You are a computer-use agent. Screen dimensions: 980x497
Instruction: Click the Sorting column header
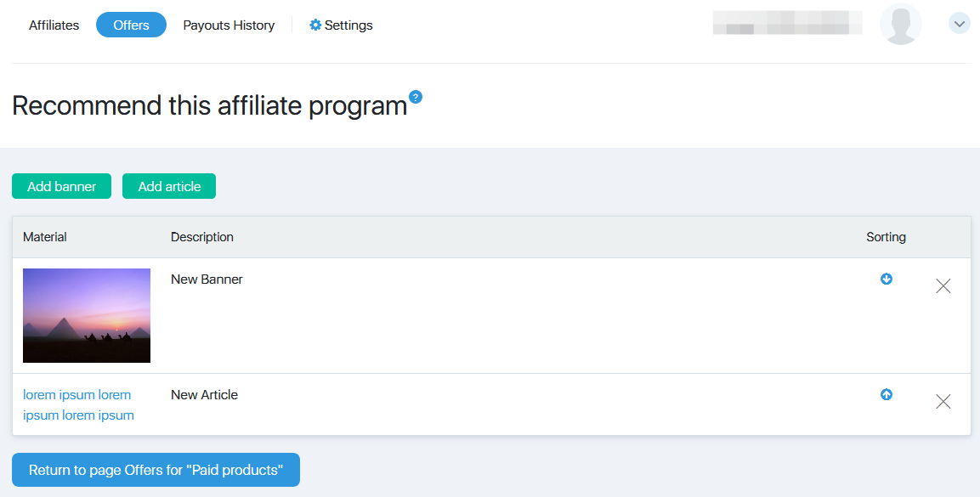click(x=886, y=237)
